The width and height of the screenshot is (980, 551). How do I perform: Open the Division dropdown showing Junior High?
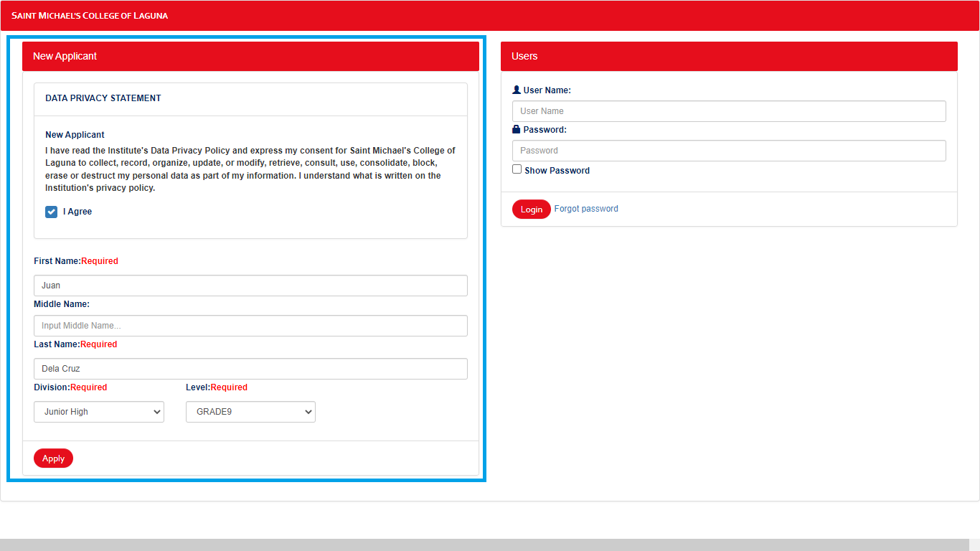point(98,412)
